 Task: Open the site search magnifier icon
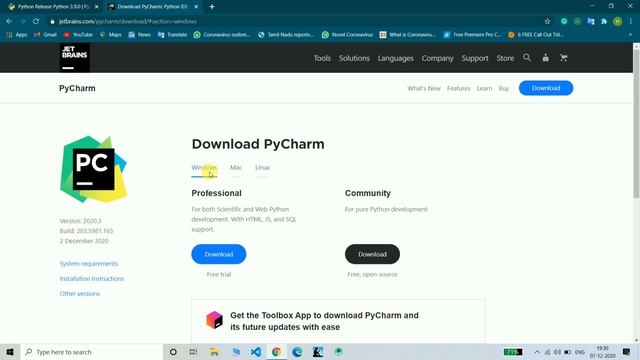click(527, 58)
